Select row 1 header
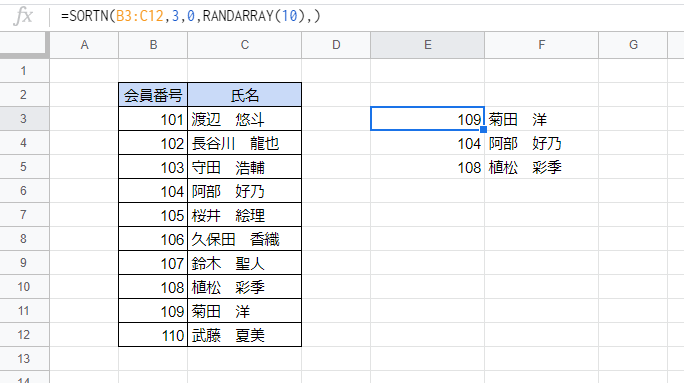Screen dimensions: 684x383 pos(24,71)
